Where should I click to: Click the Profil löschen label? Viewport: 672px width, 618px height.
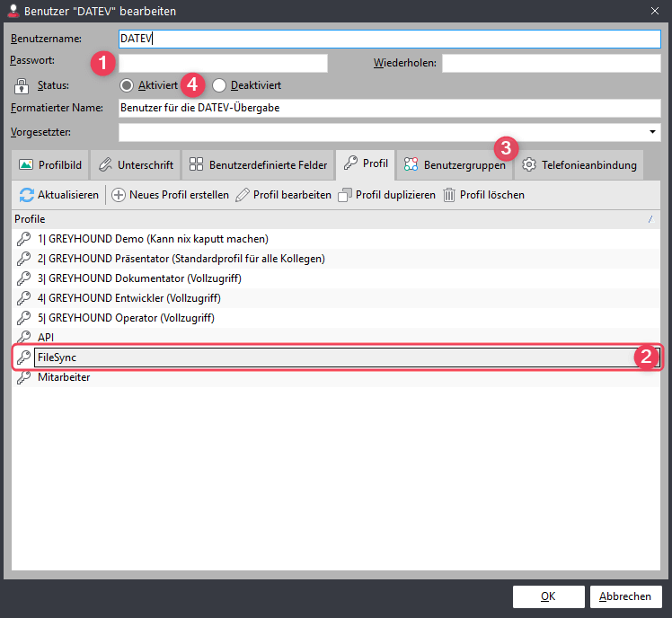492,195
